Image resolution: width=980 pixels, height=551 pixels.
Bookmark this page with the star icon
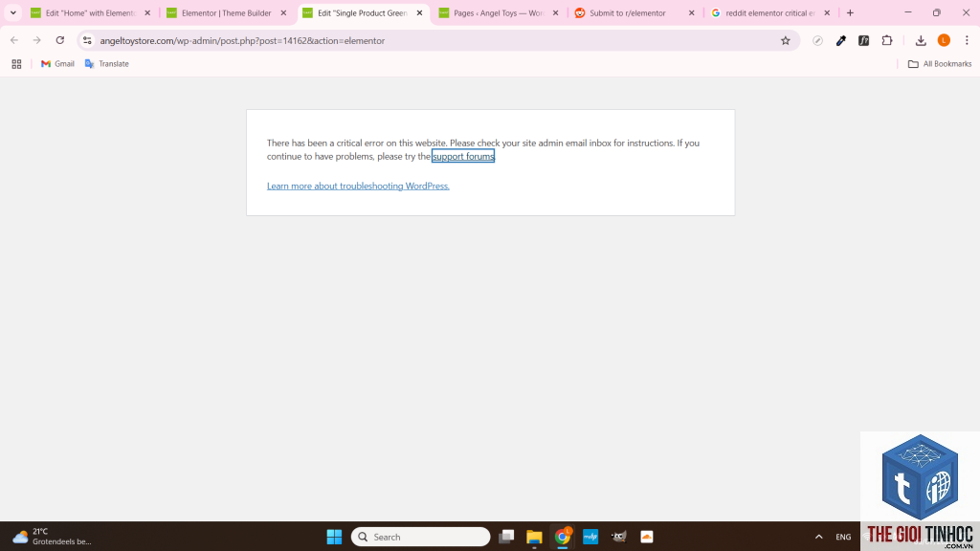point(786,40)
